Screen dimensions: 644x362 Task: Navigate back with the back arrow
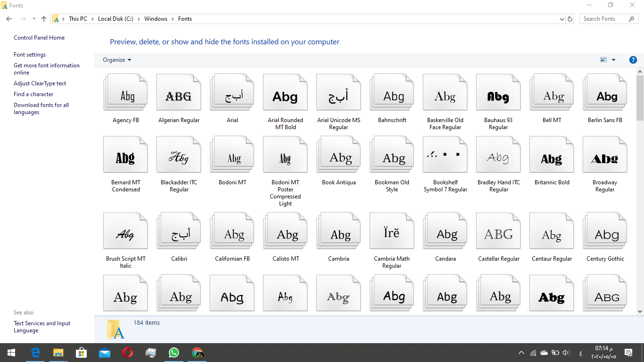click(x=9, y=19)
